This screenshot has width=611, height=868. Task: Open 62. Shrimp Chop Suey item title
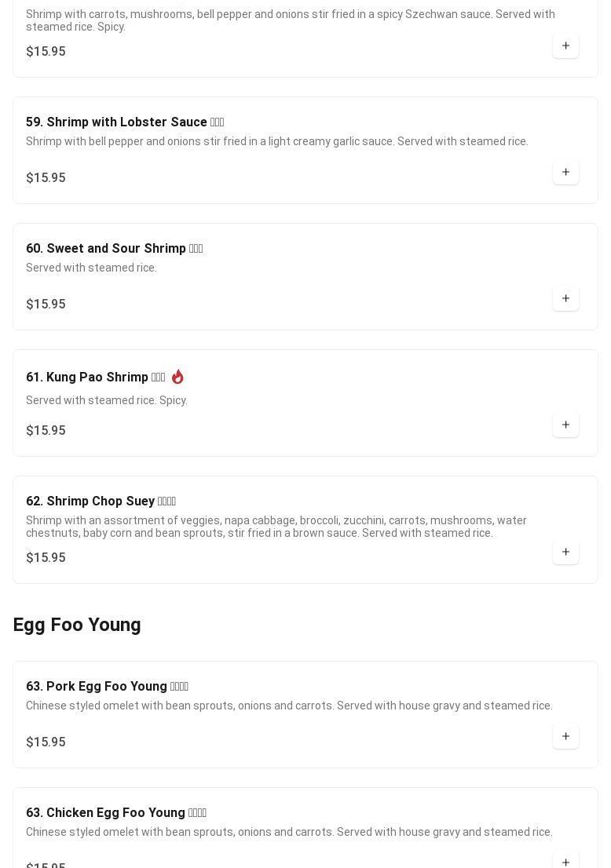pos(101,501)
